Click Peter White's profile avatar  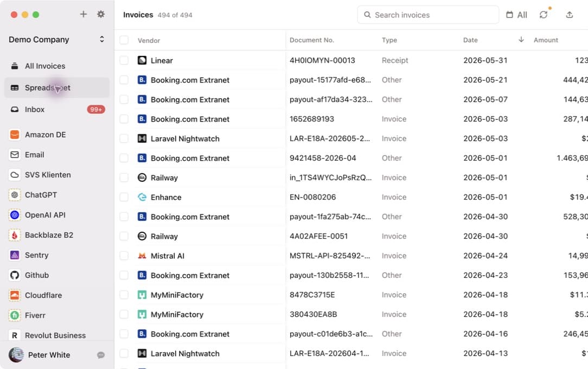click(x=16, y=355)
